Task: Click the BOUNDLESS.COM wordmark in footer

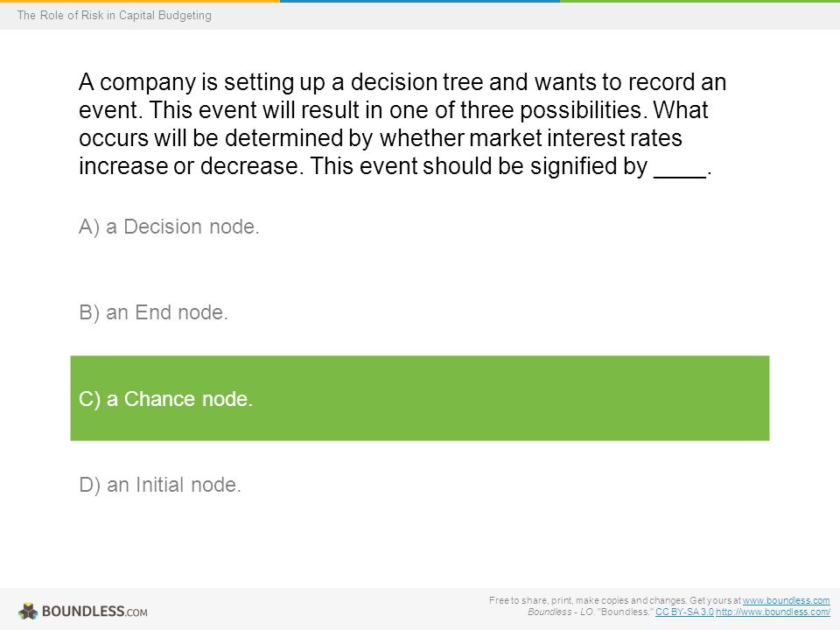Action: pos(94,612)
